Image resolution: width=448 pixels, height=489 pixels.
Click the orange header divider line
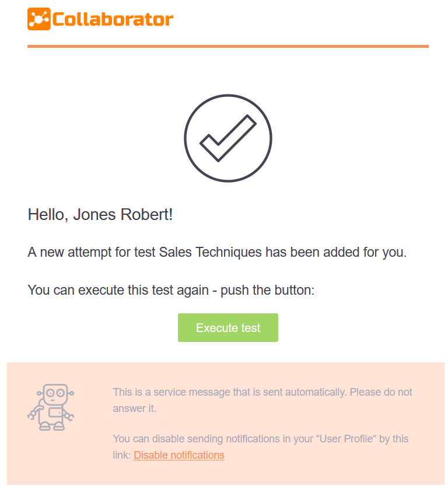(228, 46)
